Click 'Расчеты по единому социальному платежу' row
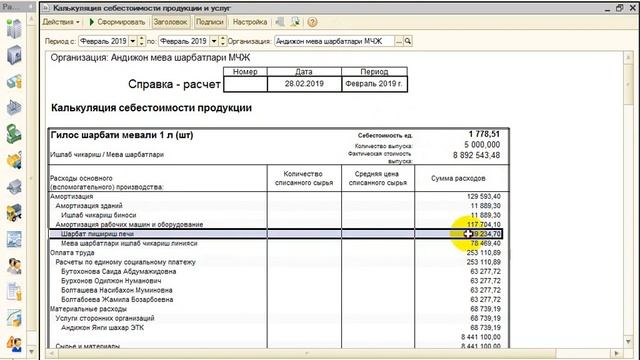The width and height of the screenshot is (640, 360). 279,262
